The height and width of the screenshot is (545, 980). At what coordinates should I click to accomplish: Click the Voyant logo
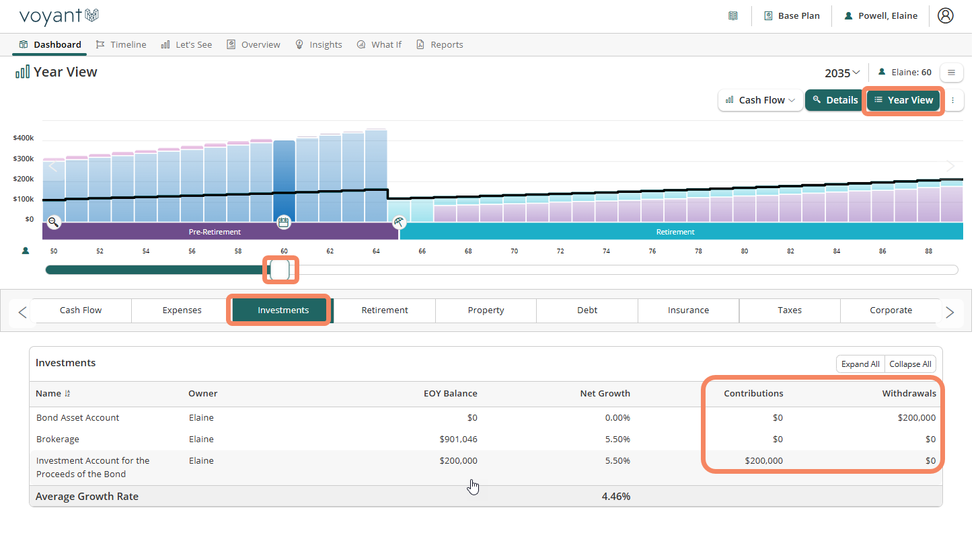pyautogui.click(x=59, y=15)
